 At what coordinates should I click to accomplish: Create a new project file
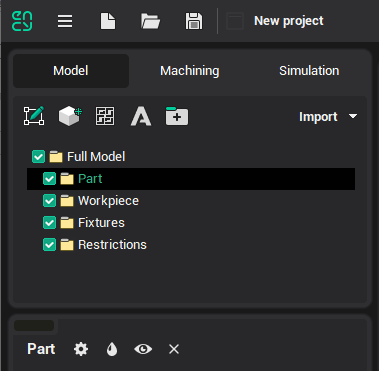(x=108, y=21)
